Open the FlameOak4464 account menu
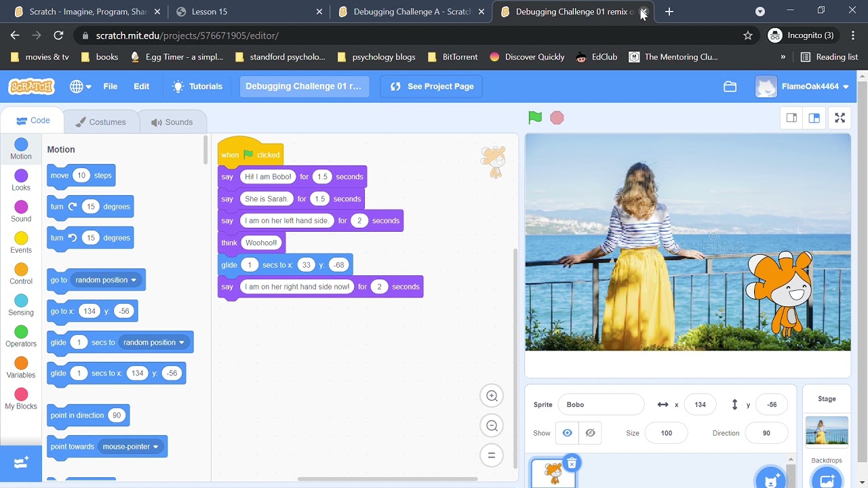Image resolution: width=868 pixels, height=488 pixels. click(802, 87)
